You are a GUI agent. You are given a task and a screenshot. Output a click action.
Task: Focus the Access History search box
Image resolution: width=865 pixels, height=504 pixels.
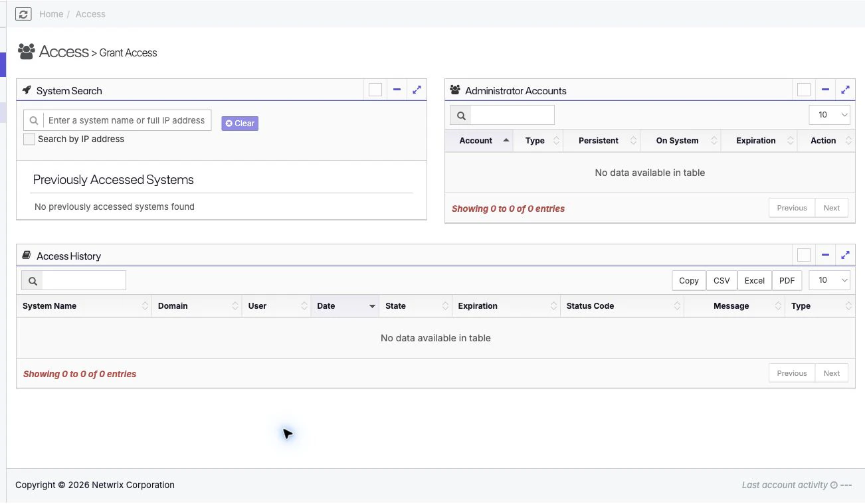point(84,281)
